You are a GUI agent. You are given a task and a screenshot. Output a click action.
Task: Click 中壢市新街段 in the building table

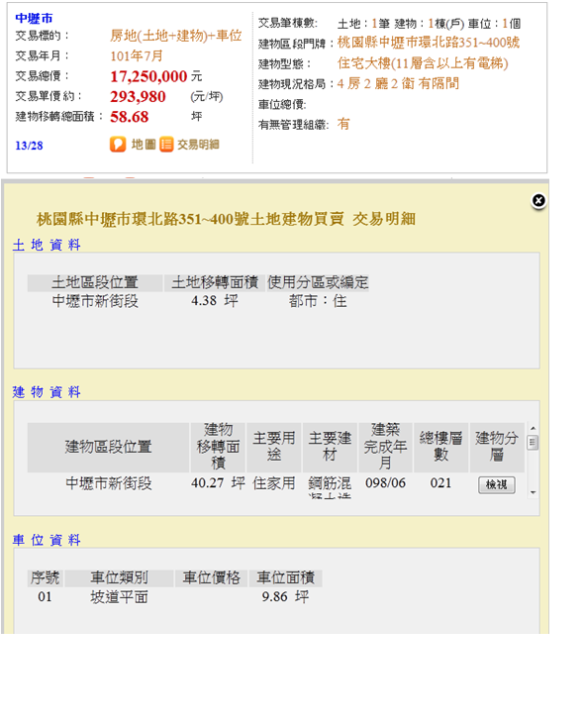108,483
